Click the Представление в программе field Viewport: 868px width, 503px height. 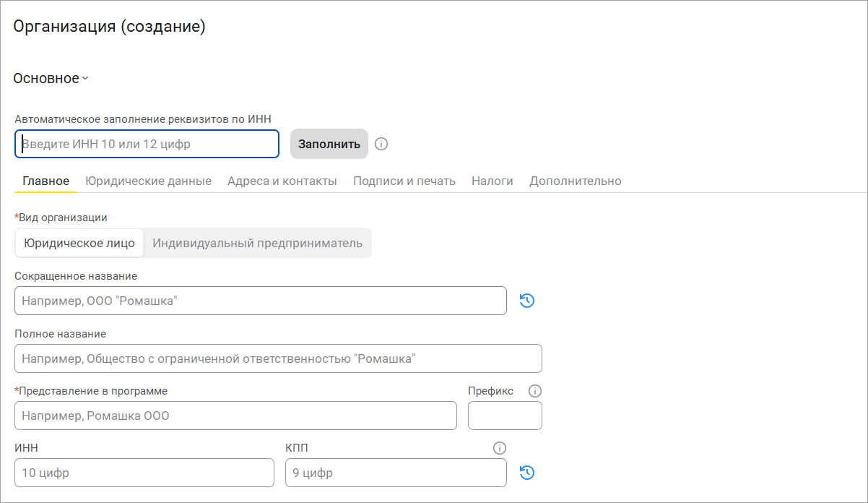click(x=235, y=416)
